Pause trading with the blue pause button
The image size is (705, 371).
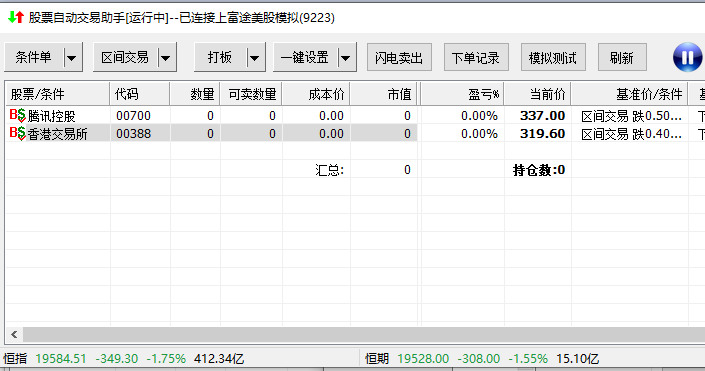pos(687,58)
